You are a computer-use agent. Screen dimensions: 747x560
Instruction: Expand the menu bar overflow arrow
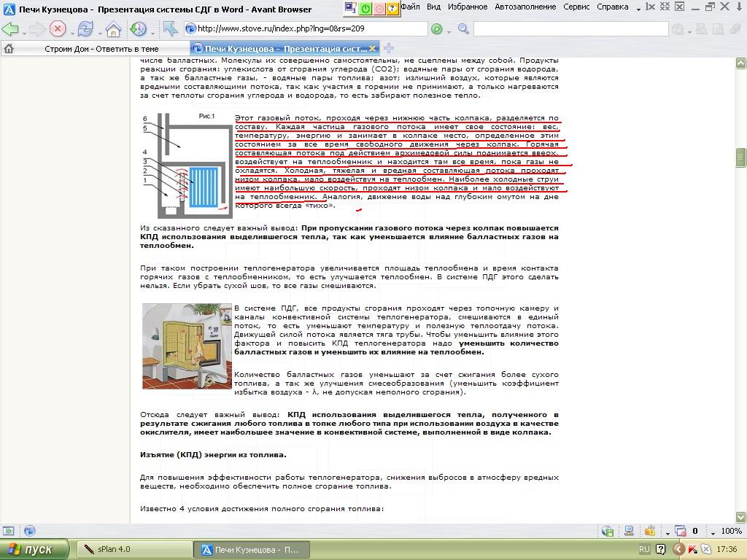(638, 7)
